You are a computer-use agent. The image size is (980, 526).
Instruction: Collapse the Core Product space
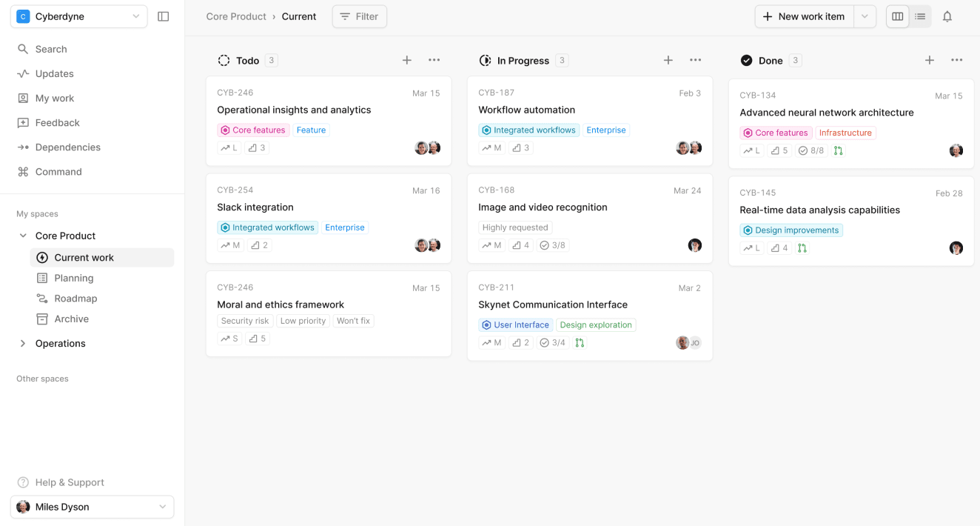coord(23,235)
